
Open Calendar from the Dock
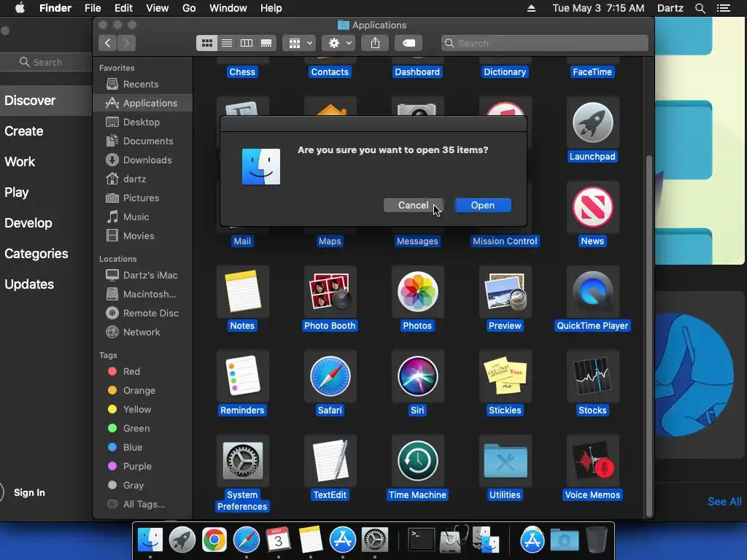(278, 540)
